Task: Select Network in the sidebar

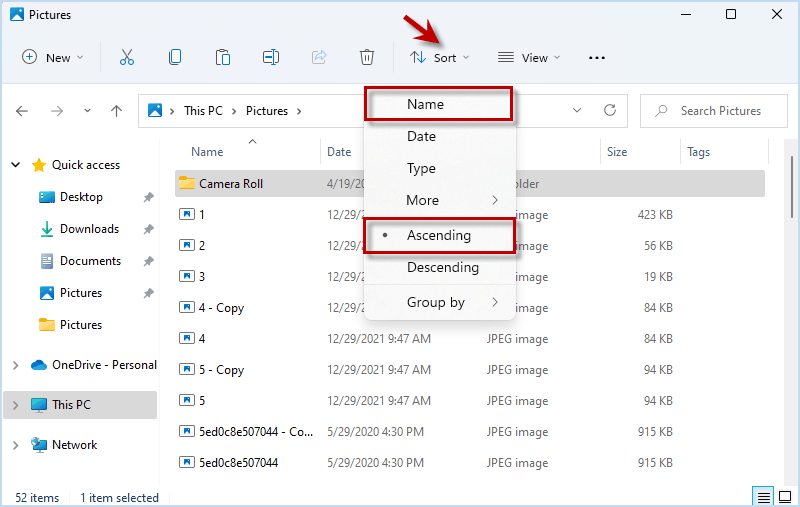Action: pyautogui.click(x=74, y=445)
